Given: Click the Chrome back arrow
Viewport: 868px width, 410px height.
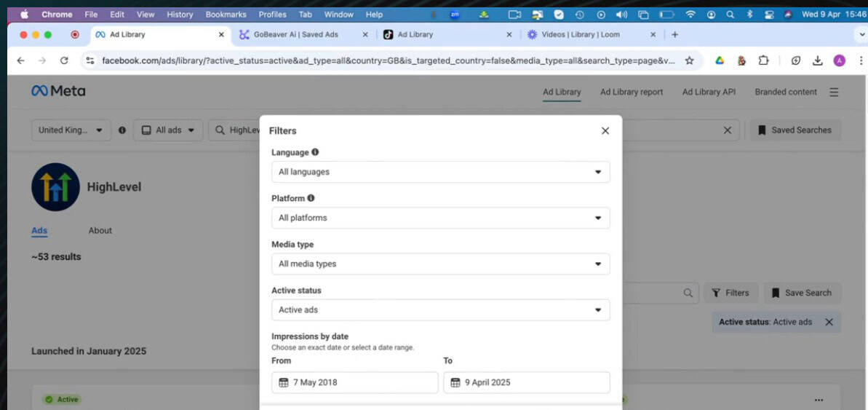Looking at the screenshot, I should click(x=20, y=60).
